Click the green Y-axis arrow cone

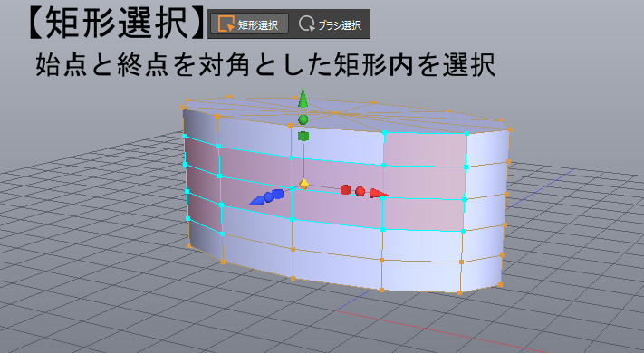pos(303,98)
